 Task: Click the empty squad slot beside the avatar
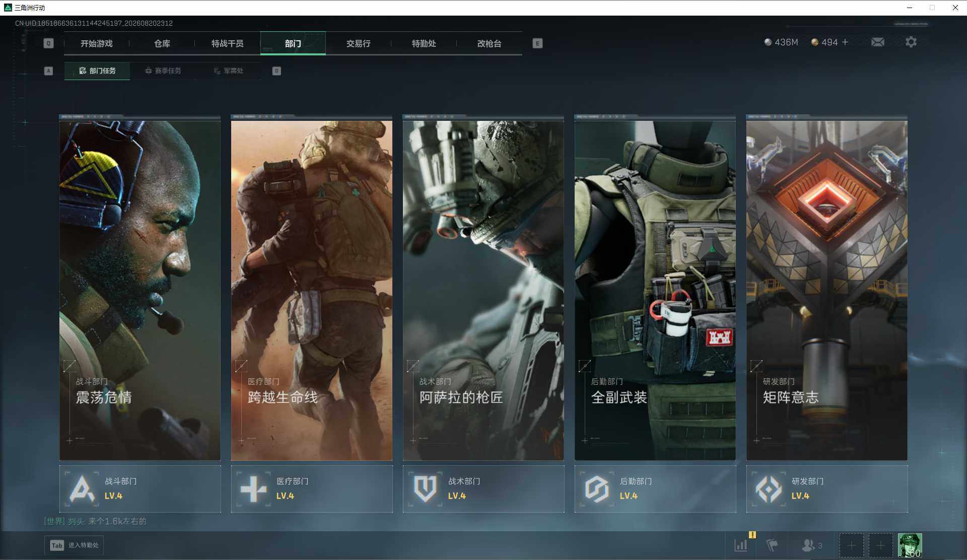click(880, 545)
